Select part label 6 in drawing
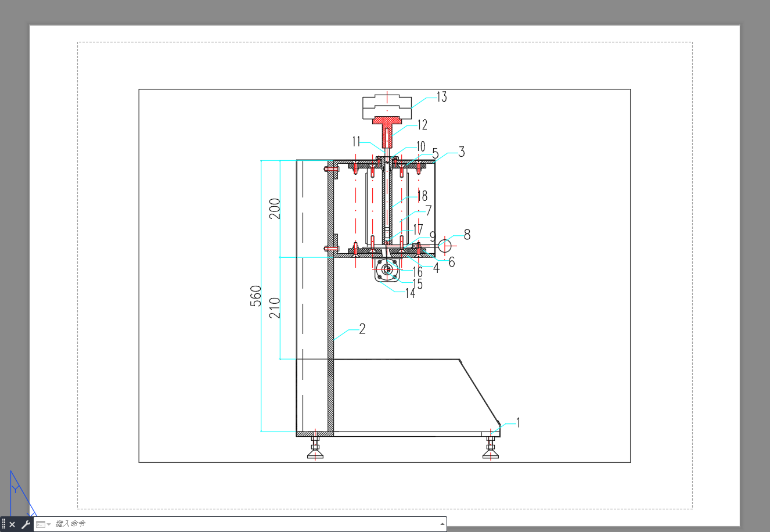Viewport: 770px width, 532px height. point(452,262)
